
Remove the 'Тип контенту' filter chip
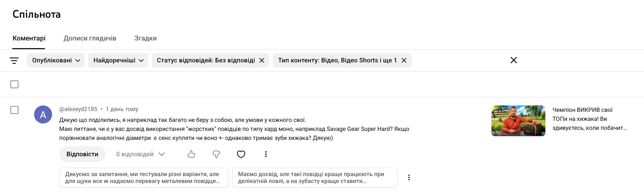point(404,61)
